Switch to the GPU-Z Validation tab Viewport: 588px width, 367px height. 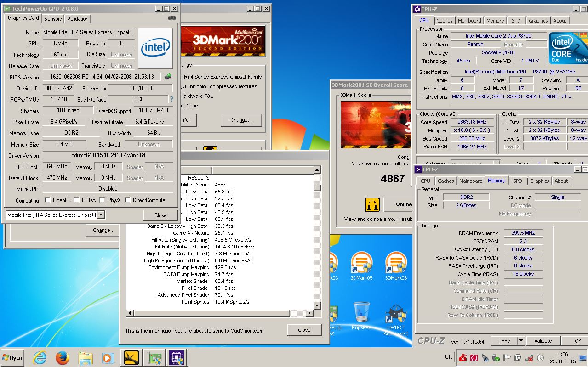[x=78, y=18]
